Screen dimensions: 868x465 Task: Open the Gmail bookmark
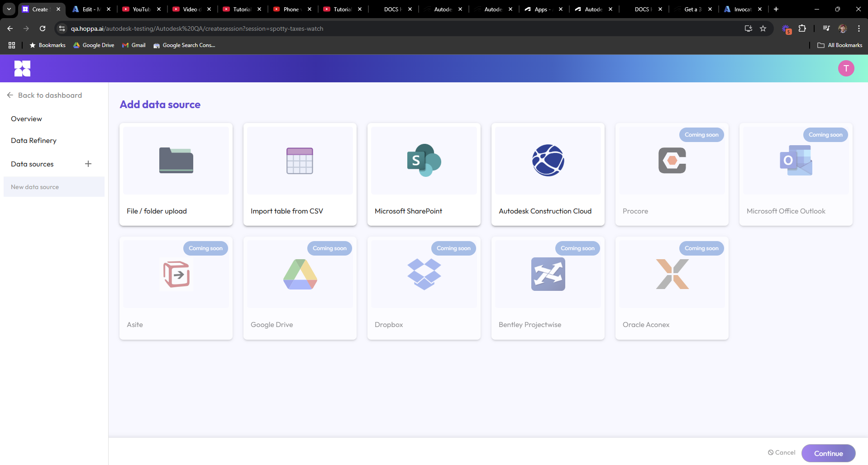[134, 45]
